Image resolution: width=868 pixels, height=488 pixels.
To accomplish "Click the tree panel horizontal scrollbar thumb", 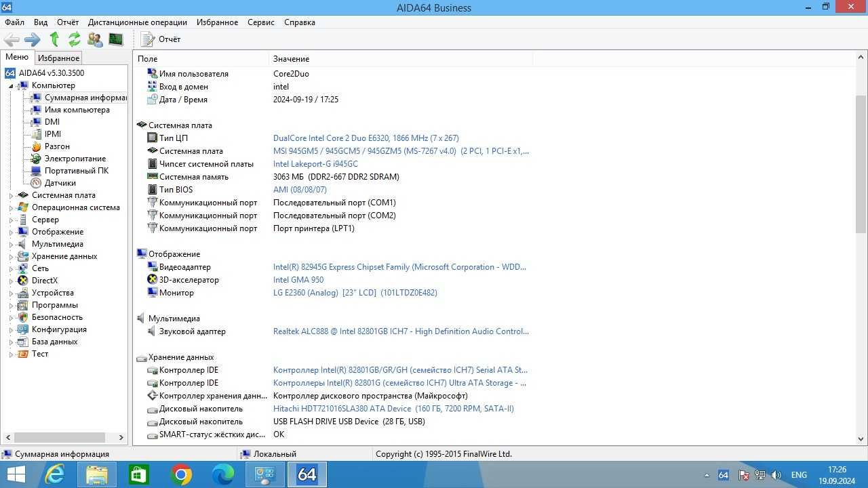I will pos(59,438).
